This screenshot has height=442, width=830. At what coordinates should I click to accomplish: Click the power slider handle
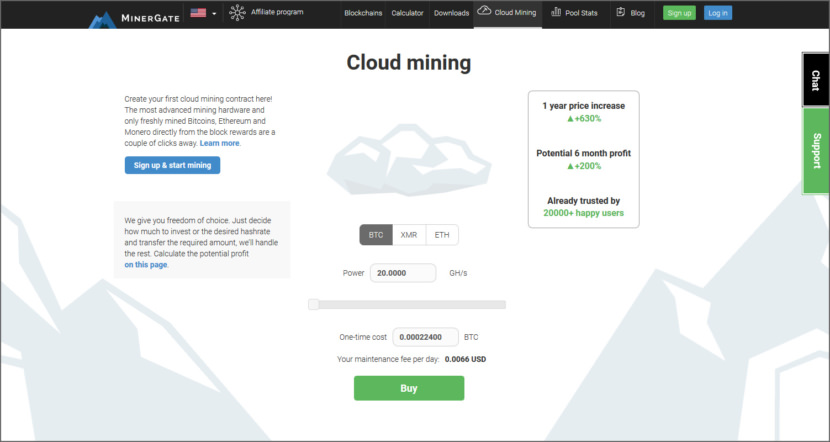click(313, 304)
